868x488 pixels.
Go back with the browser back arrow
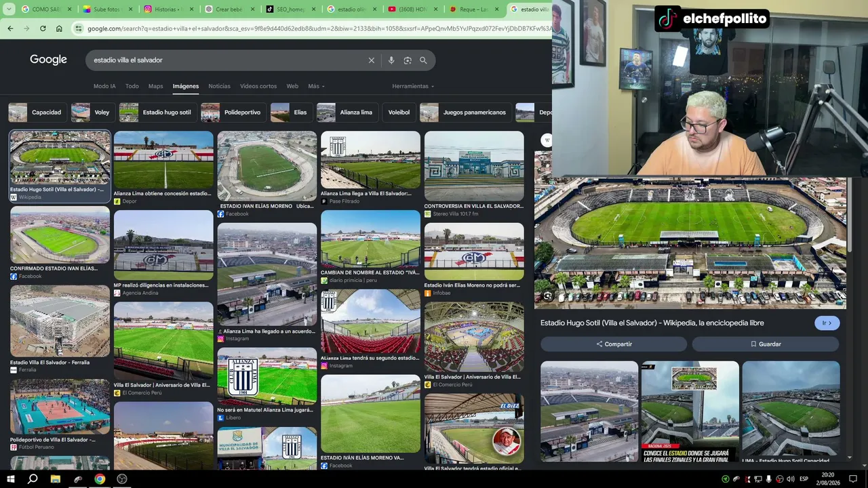click(x=10, y=28)
